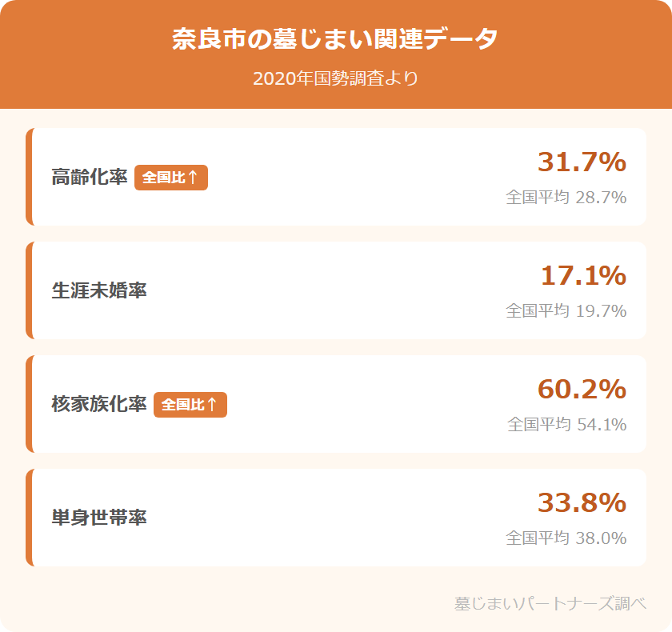Image resolution: width=672 pixels, height=632 pixels.
Task: Select the subtitle 2020年国勢調査より
Action: point(335,79)
